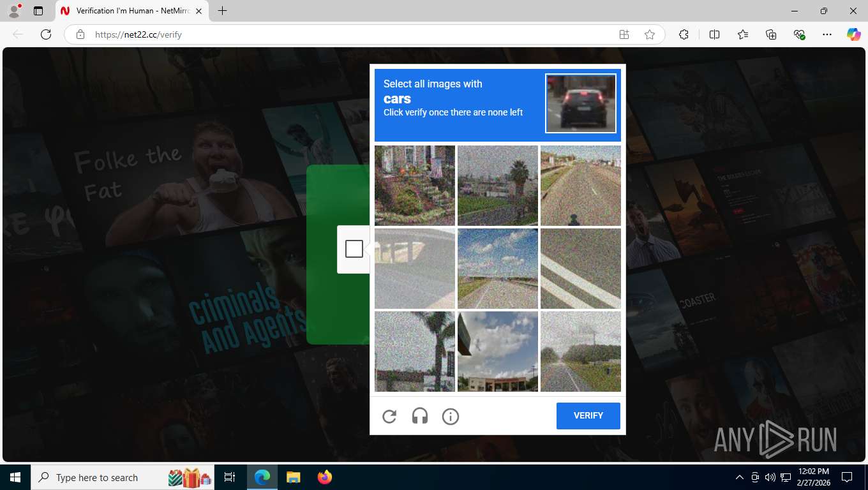
Task: Switch to audio challenge headphones icon
Action: pyautogui.click(x=420, y=417)
